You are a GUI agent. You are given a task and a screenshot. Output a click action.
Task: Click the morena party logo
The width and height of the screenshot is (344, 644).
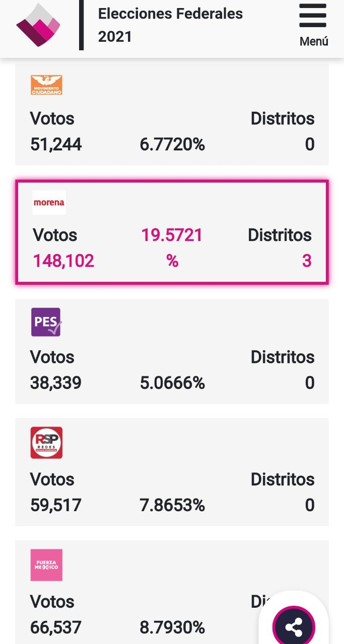(49, 203)
